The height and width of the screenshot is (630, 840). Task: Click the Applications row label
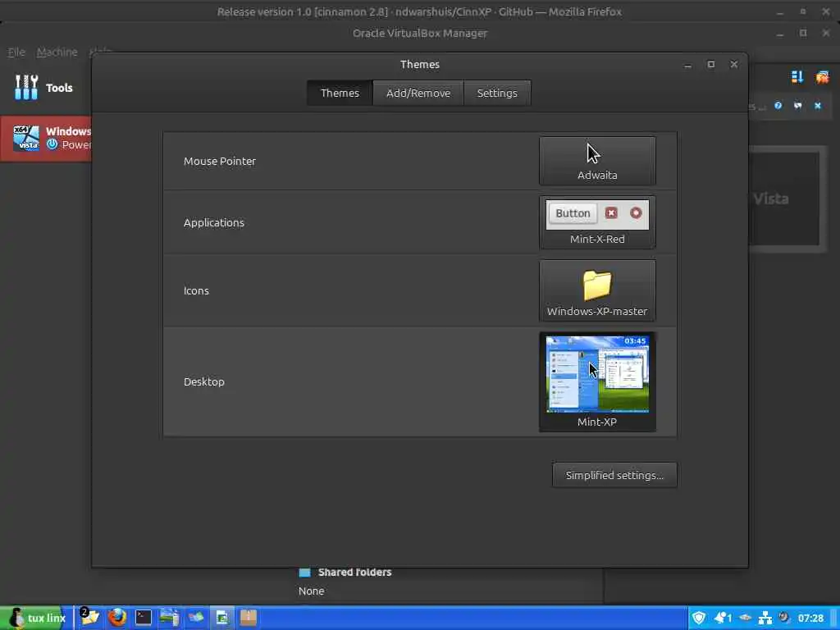pyautogui.click(x=214, y=223)
